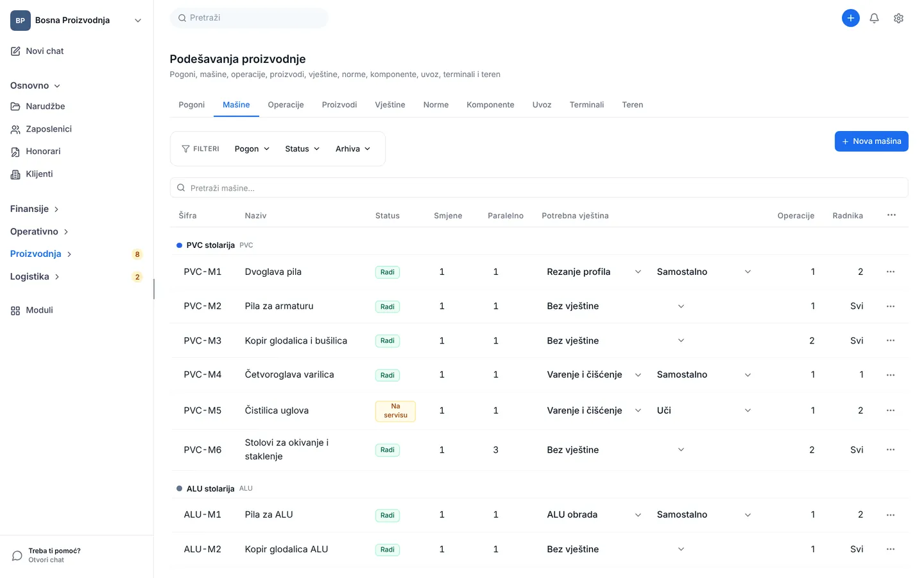Open the Status filter dropdown
Screen dimensions: 924x578
point(302,149)
